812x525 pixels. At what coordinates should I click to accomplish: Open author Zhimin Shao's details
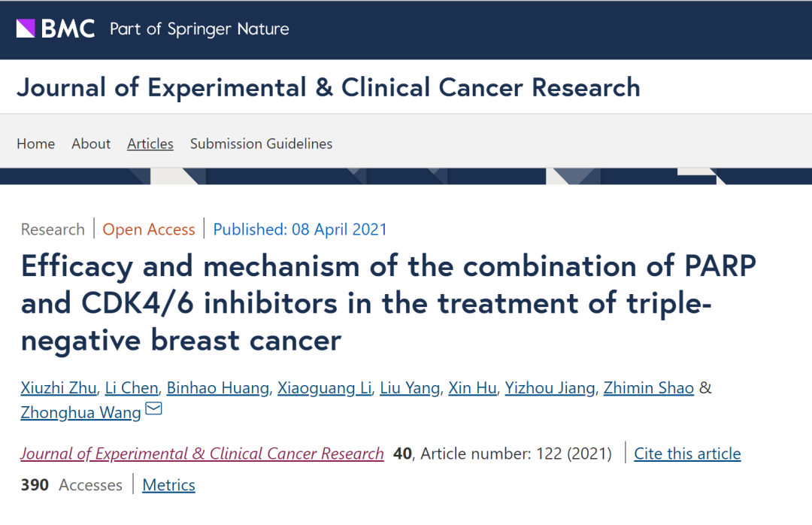[x=650, y=388]
